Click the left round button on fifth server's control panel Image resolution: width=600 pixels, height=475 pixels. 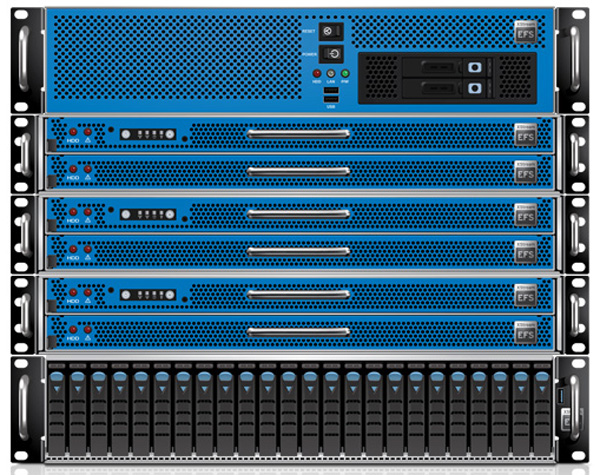(x=126, y=295)
